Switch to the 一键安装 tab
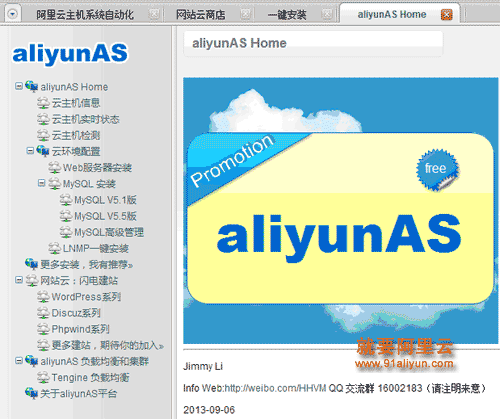500x419 pixels. pyautogui.click(x=287, y=15)
